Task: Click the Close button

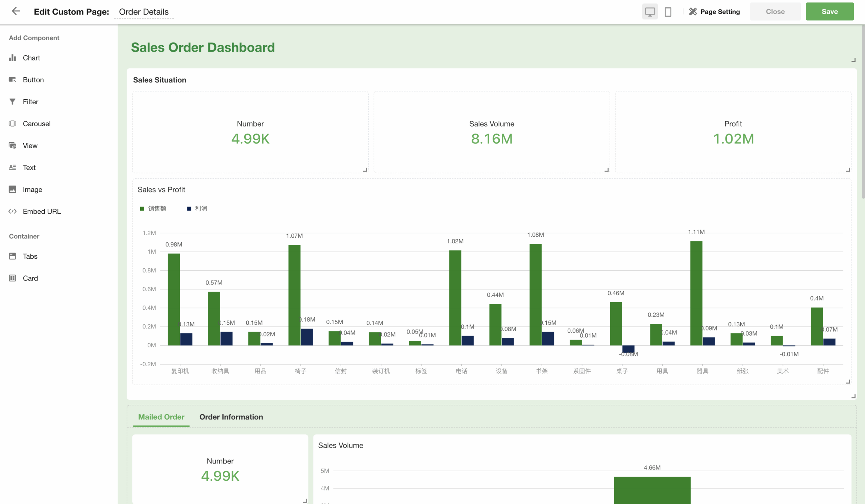Action: click(775, 12)
